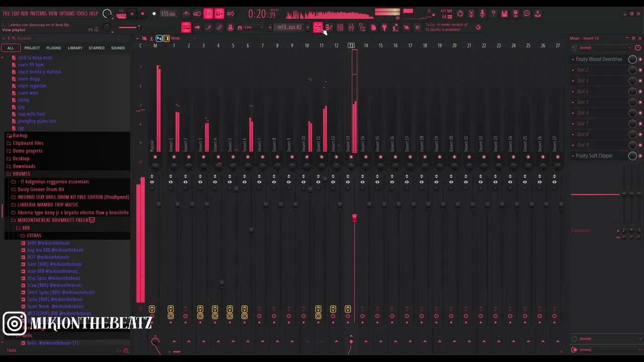Open the mixer input (none) dropdown
644x362 pixels.
click(x=605, y=48)
